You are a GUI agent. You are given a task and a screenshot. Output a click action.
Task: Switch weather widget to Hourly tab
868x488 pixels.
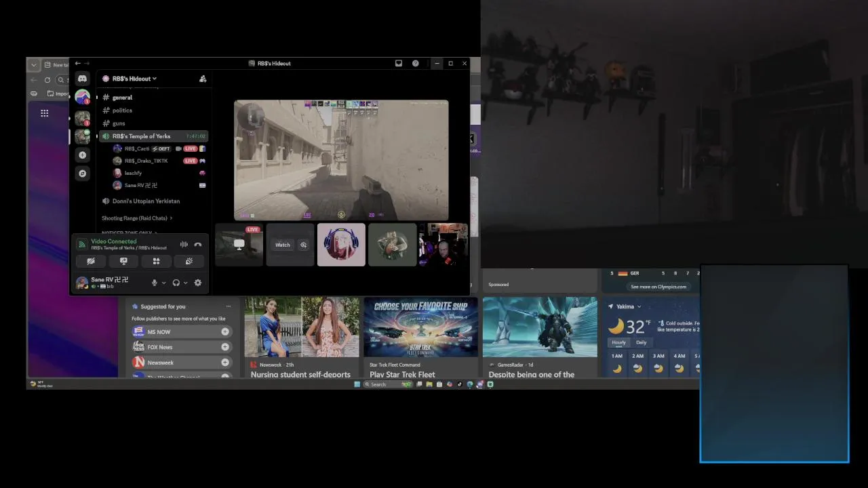tap(619, 342)
